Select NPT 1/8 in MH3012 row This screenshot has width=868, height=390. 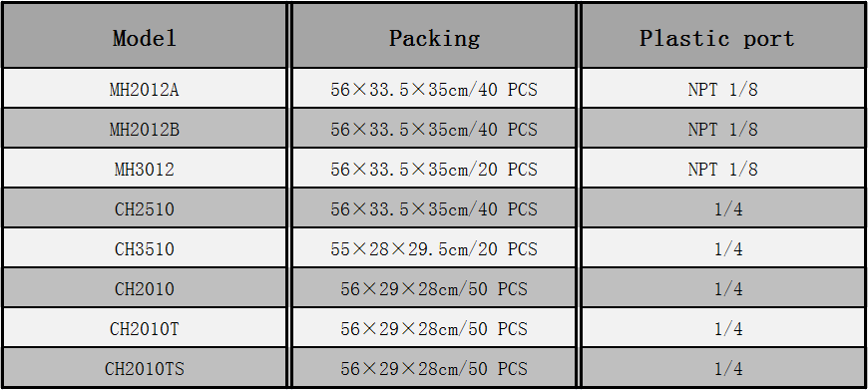(723, 169)
